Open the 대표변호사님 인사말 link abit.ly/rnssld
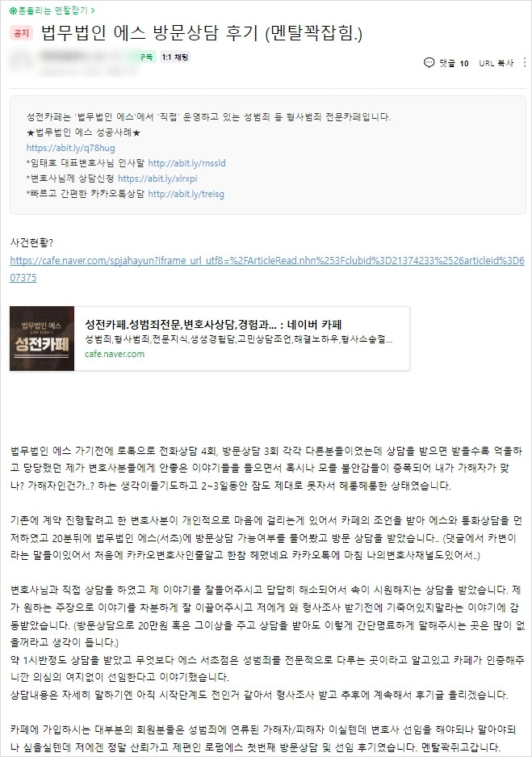The width and height of the screenshot is (532, 757). pyautogui.click(x=186, y=163)
